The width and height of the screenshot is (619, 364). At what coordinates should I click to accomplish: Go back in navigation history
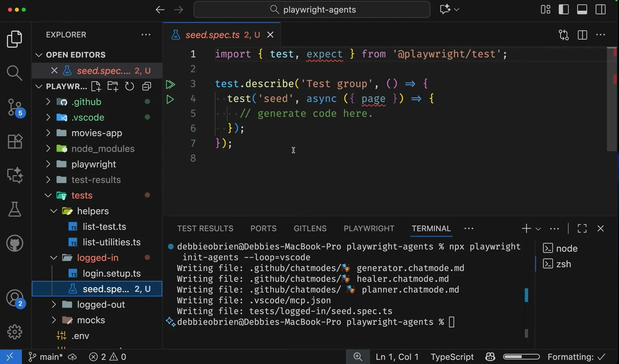click(x=160, y=10)
